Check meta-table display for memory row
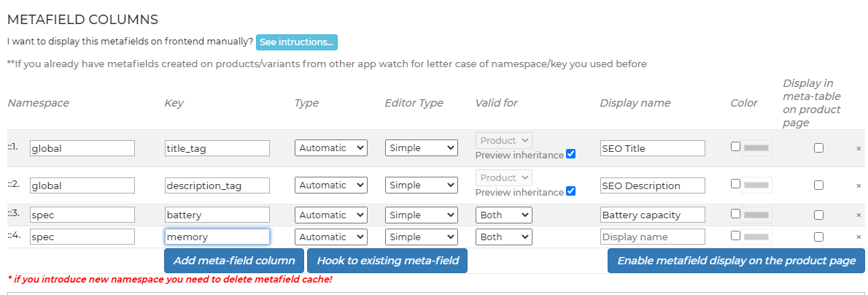Screen dimensions: 868x295 click(819, 237)
